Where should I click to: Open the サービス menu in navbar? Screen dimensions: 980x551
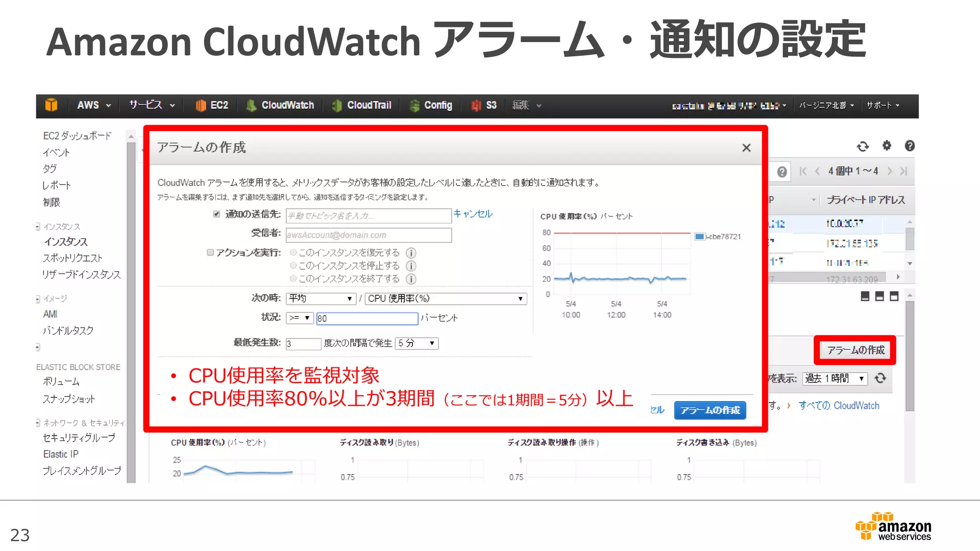tap(152, 105)
